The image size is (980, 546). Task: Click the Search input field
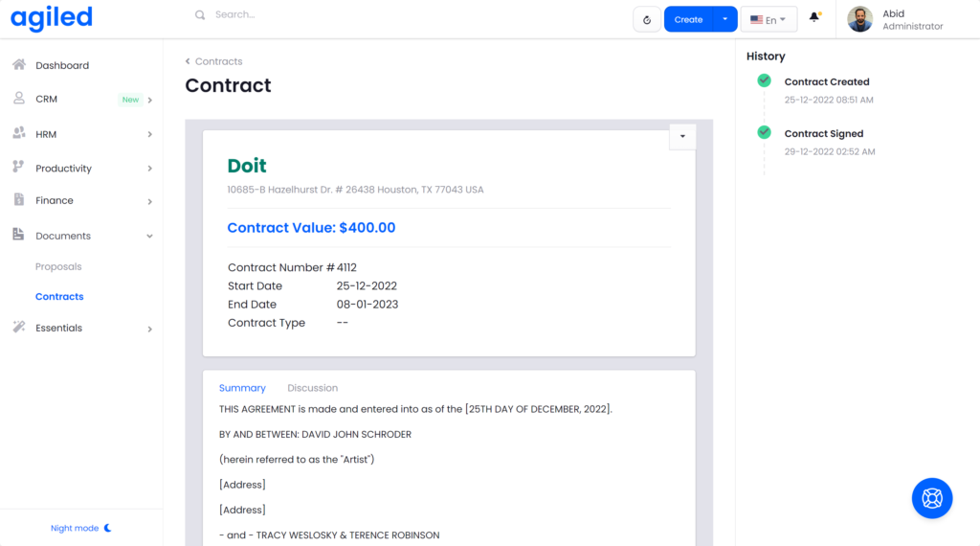[287, 15]
